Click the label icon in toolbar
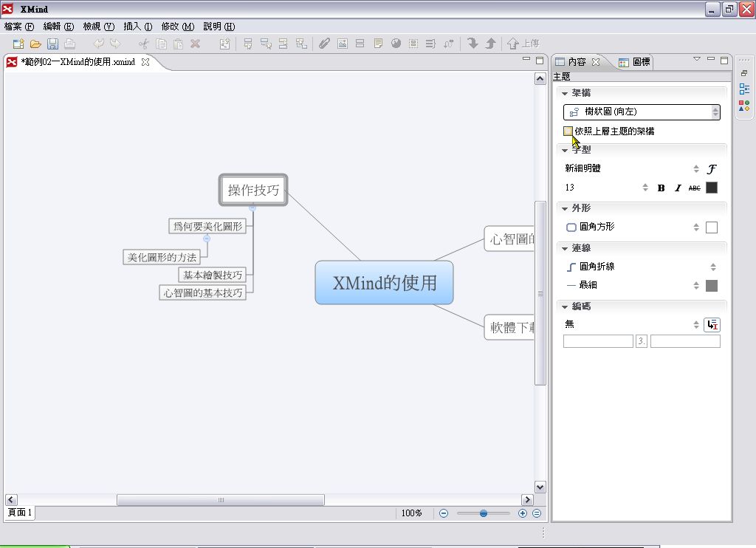Viewport: 756px width, 548px height. point(360,44)
